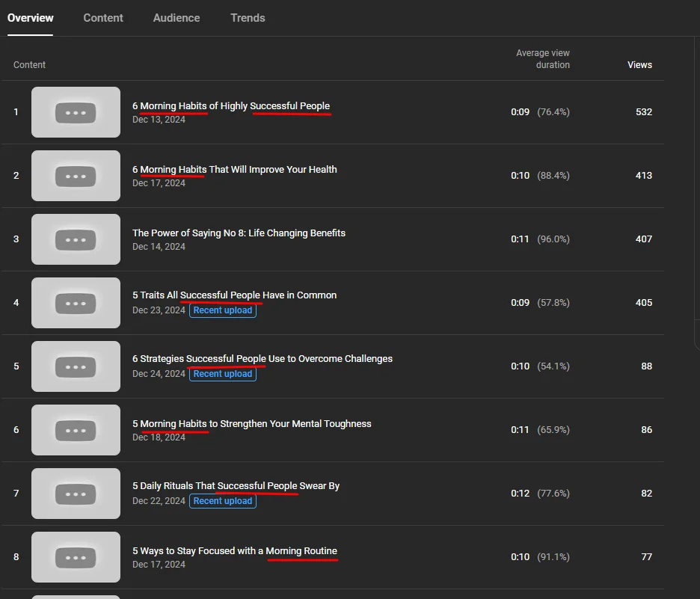700x599 pixels.
Task: Click the 86 views value
Action: point(646,430)
